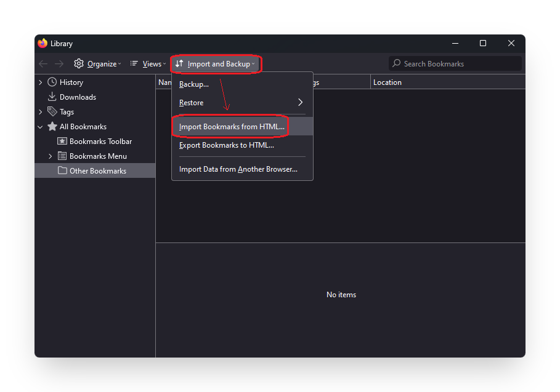
Task: Open the Organize dropdown menu
Action: pos(97,63)
